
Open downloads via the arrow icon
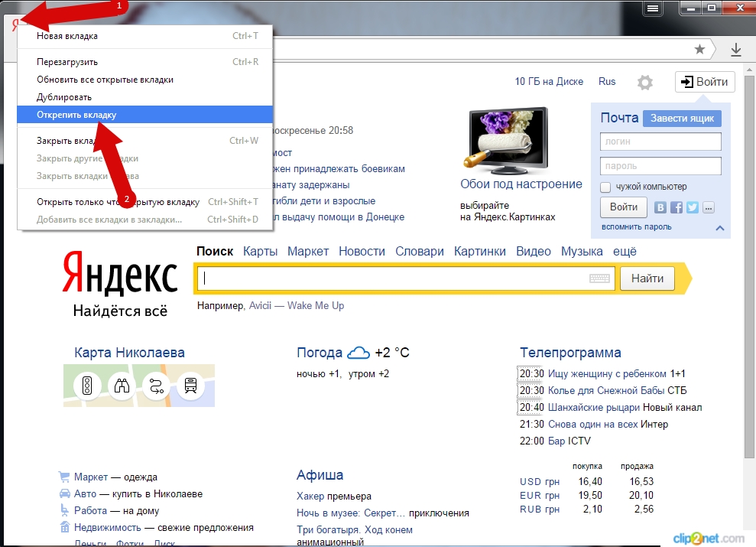tap(736, 49)
